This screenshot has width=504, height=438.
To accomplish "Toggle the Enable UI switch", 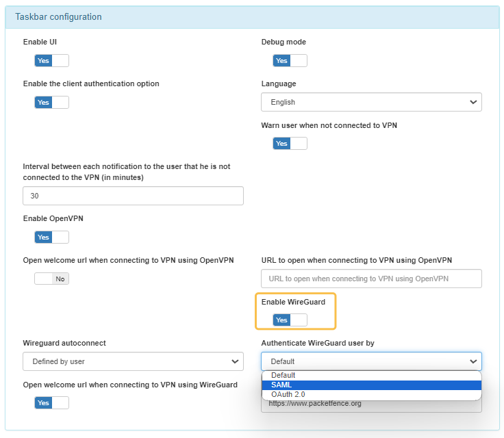I will pyautogui.click(x=51, y=61).
